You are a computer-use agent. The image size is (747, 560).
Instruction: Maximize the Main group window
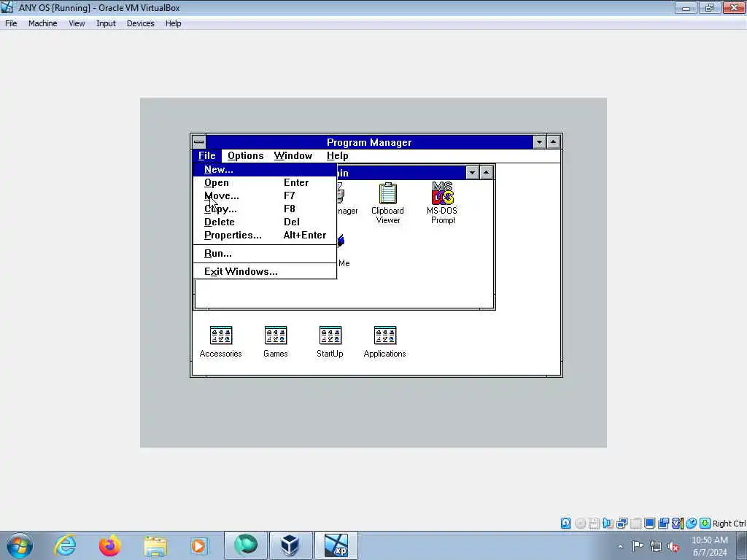tap(487, 172)
